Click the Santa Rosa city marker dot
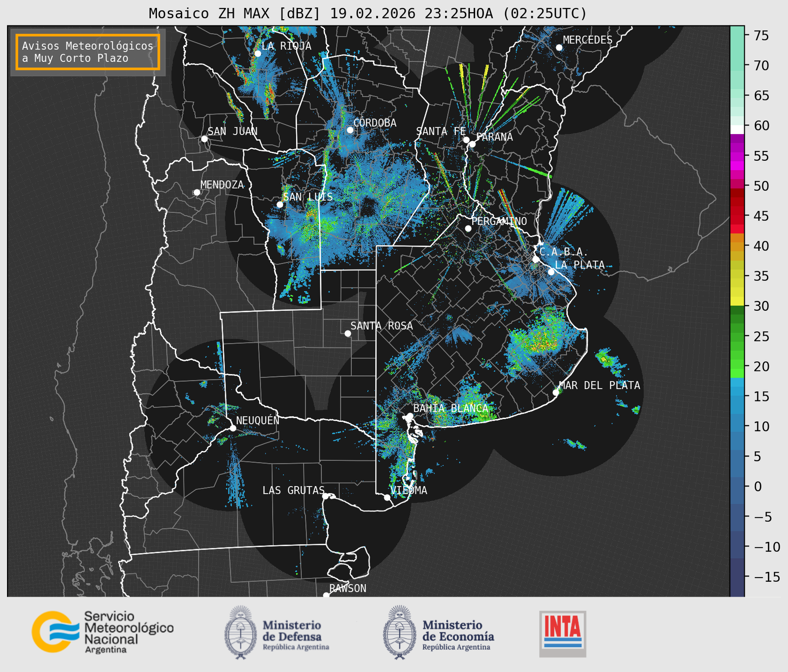 pyautogui.click(x=348, y=334)
